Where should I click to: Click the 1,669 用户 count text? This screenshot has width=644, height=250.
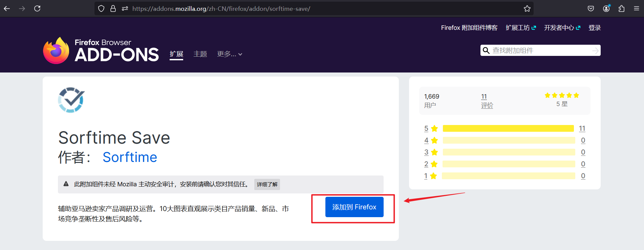tap(432, 101)
